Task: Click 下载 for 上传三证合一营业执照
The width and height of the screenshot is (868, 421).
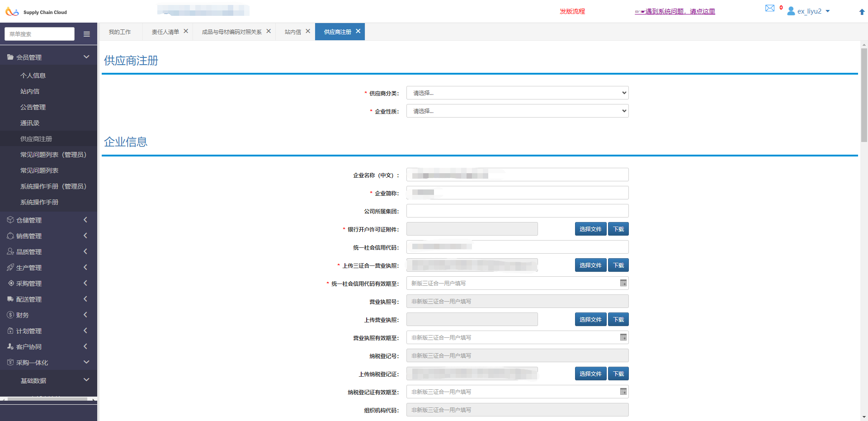Action: [x=618, y=265]
